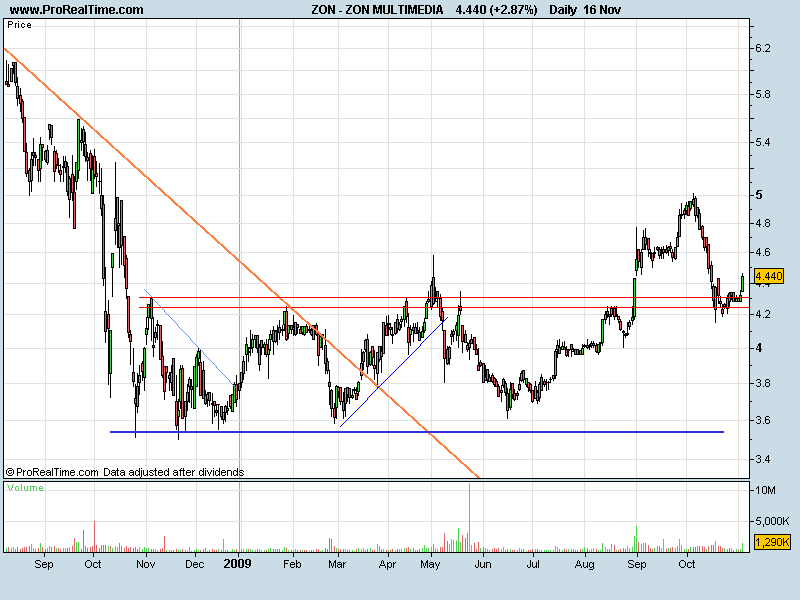
Task: Click the Price panel label
Action: [x=19, y=25]
